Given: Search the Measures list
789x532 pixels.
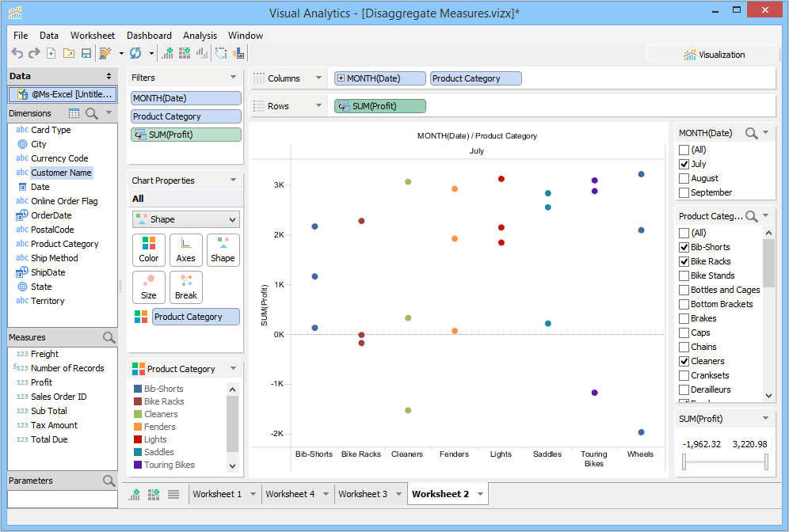Looking at the screenshot, I should [109, 337].
